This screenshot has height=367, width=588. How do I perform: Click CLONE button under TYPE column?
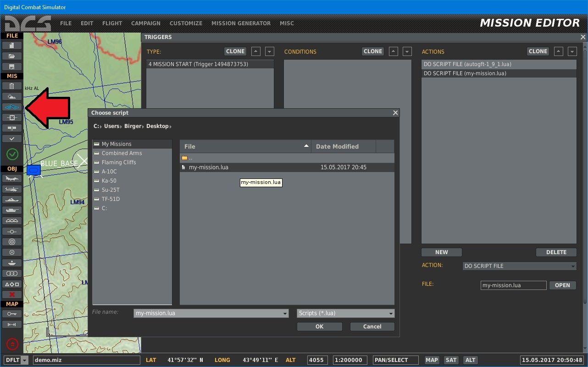(235, 51)
